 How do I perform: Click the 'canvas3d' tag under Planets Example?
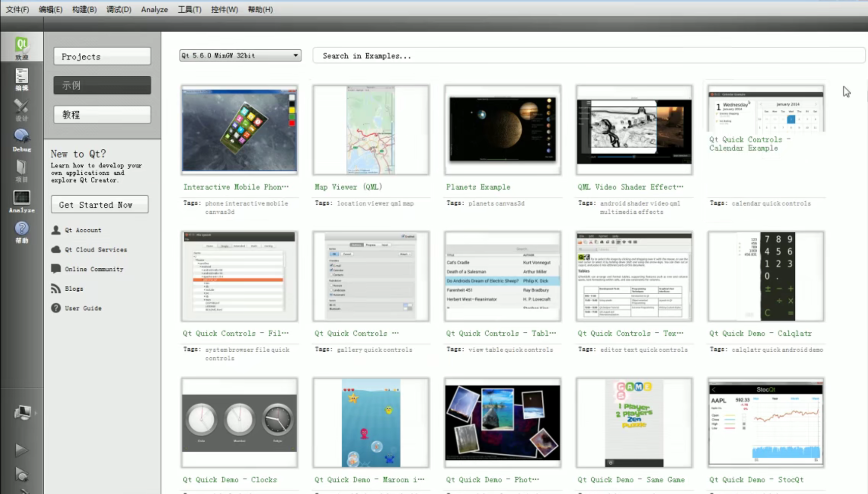(509, 203)
